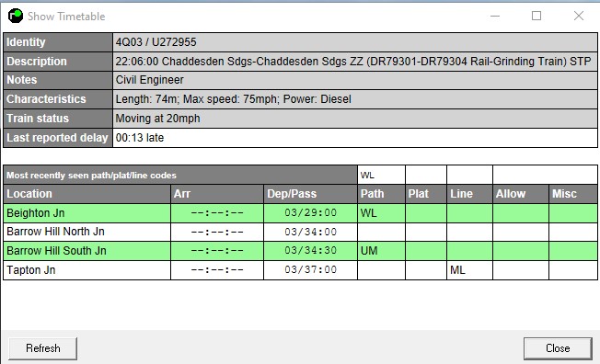Maximize the Show Timetable window

pos(537,16)
